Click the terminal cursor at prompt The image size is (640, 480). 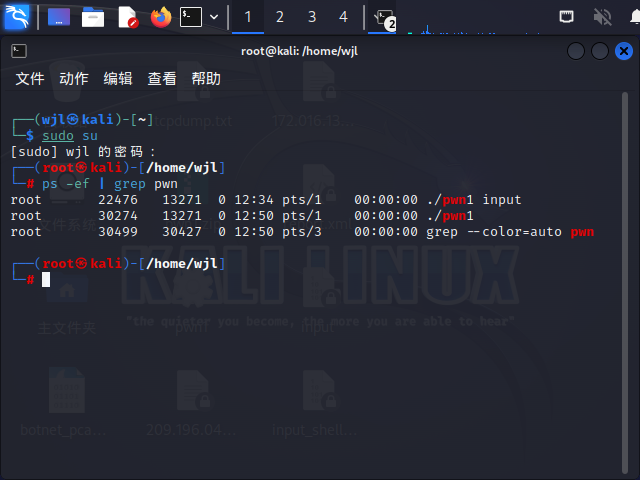click(x=46, y=280)
